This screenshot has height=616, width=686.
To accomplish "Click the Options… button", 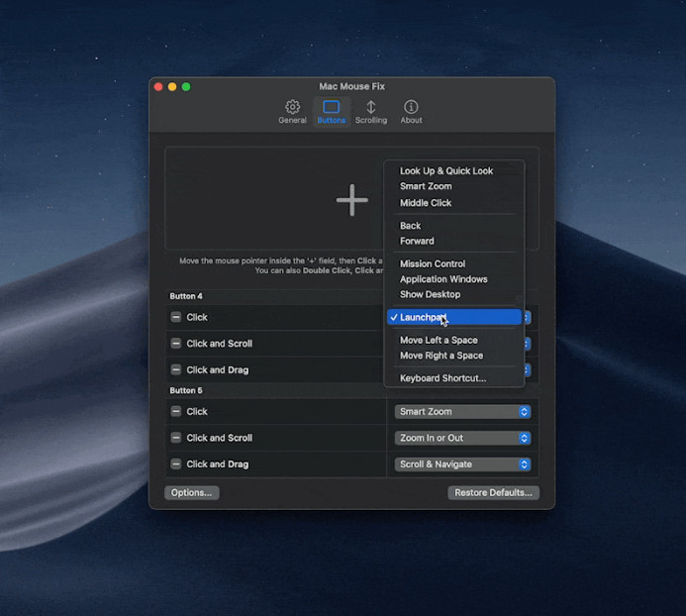I will [x=192, y=492].
